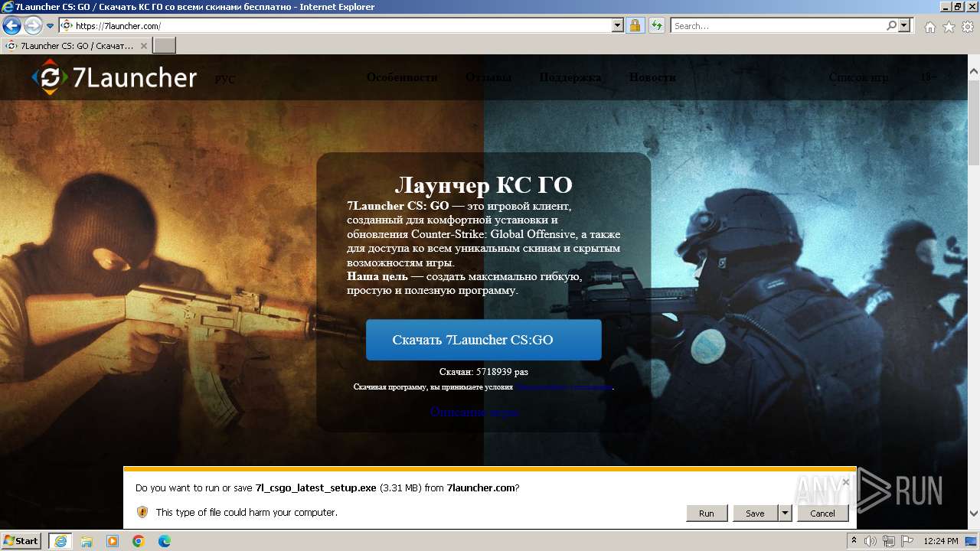Click the Save button

755,514
